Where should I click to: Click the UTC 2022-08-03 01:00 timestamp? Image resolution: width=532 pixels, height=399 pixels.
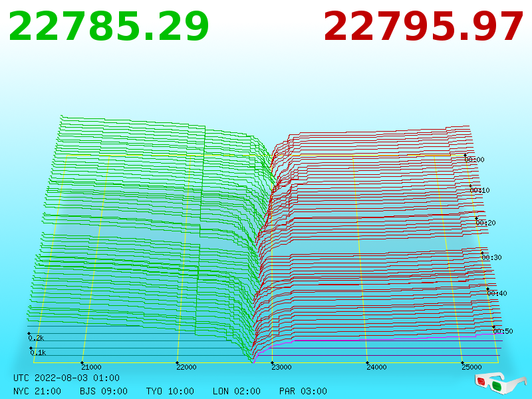[66, 378]
